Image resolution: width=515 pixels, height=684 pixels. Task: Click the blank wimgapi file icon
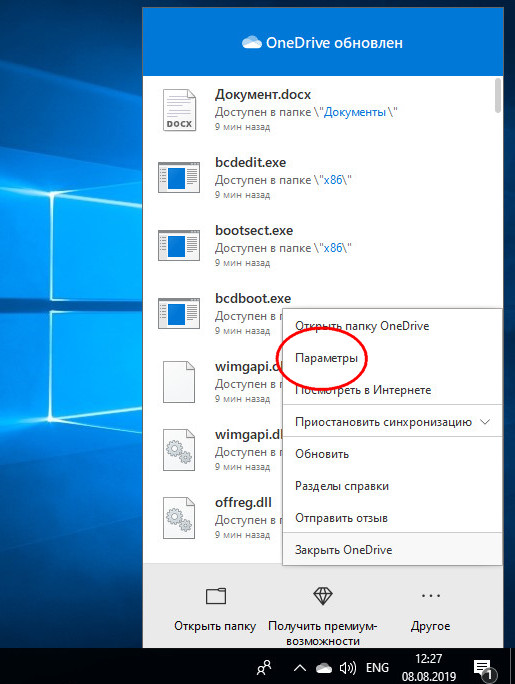(179, 382)
